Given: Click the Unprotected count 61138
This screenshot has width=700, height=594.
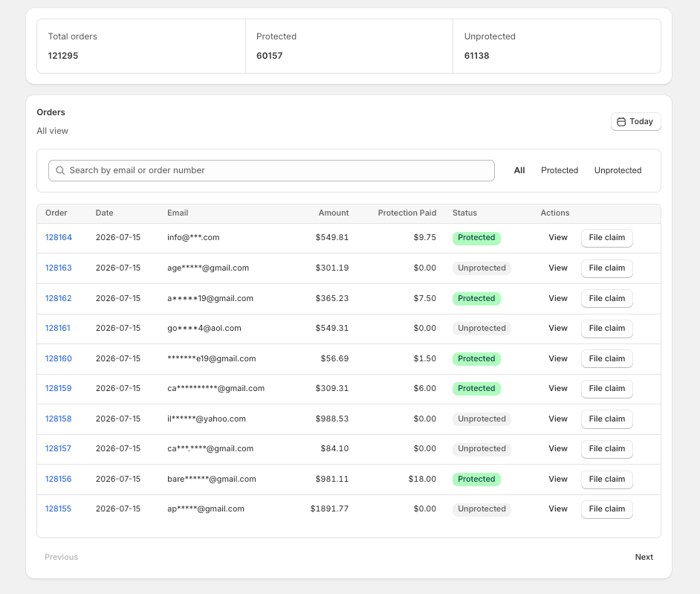Looking at the screenshot, I should (477, 56).
